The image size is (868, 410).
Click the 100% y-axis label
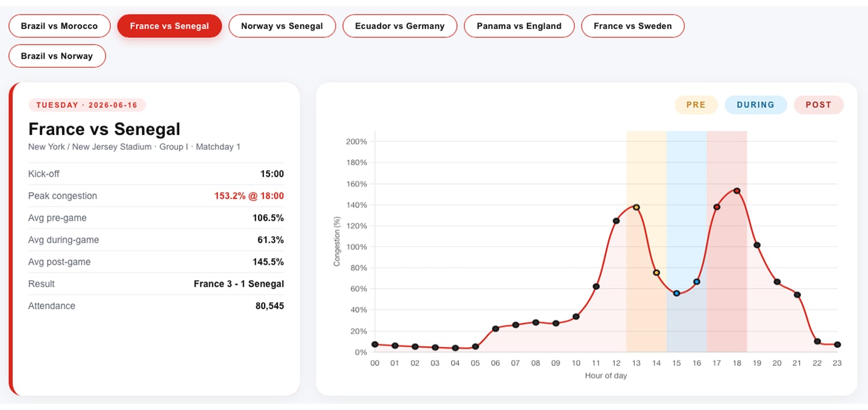point(356,247)
